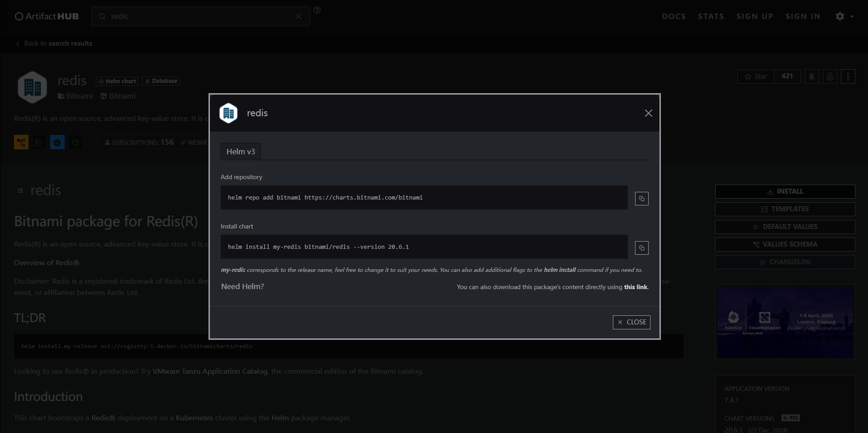Screen dimensions: 868x433
Task: Copy the helm install command
Action: (x=641, y=248)
